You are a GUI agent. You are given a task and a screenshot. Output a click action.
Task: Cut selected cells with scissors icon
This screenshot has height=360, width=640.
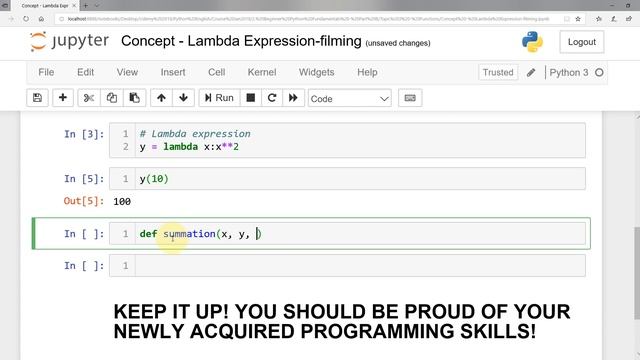(x=89, y=98)
